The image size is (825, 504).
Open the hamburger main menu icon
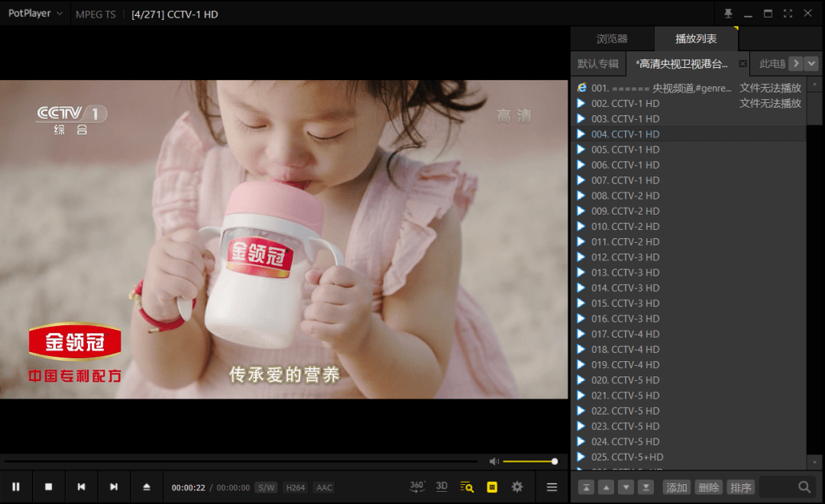coord(552,487)
